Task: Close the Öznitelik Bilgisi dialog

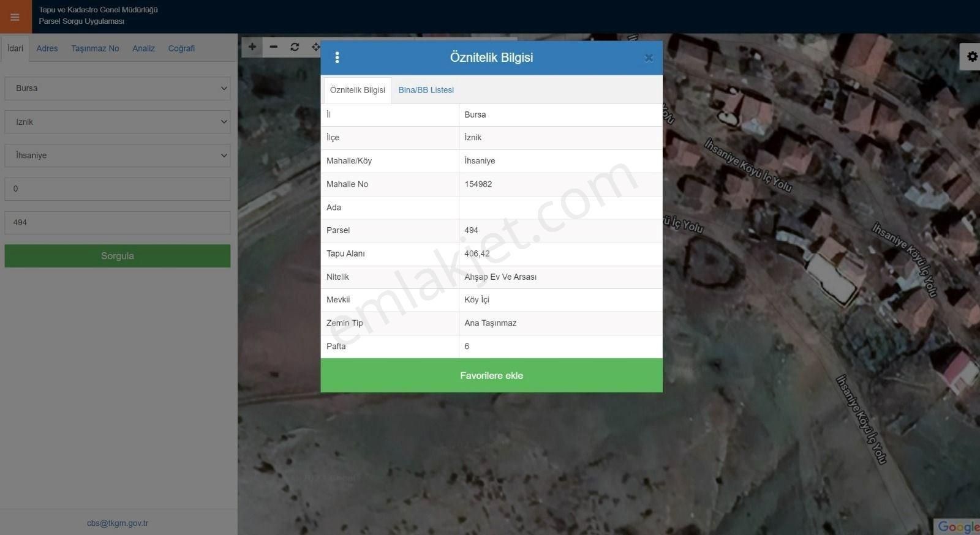Action: pyautogui.click(x=649, y=58)
